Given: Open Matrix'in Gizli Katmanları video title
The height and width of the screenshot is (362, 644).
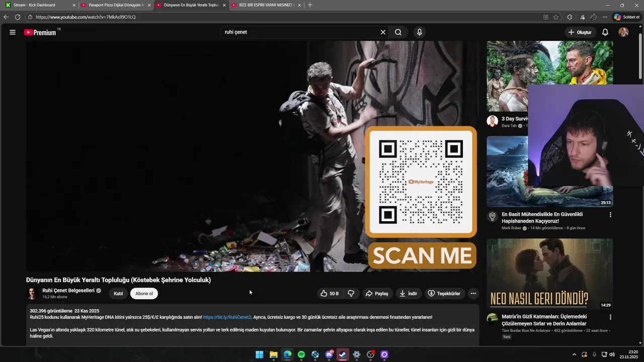Looking at the screenshot, I should [x=544, y=320].
